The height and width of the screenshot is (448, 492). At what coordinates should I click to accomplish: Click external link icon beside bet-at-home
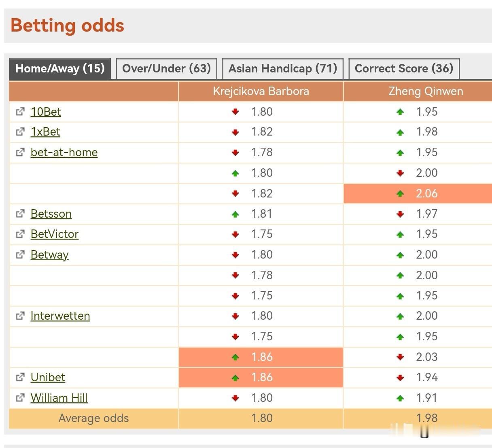click(x=20, y=153)
